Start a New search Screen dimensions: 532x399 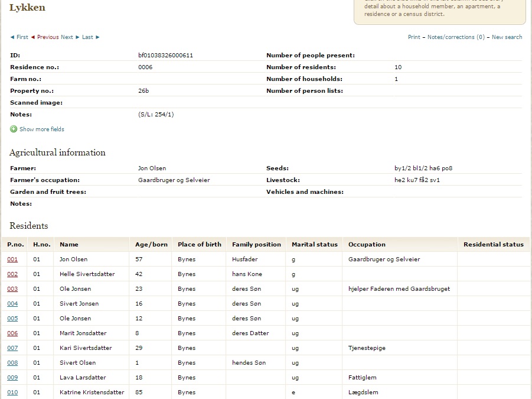tap(507, 37)
